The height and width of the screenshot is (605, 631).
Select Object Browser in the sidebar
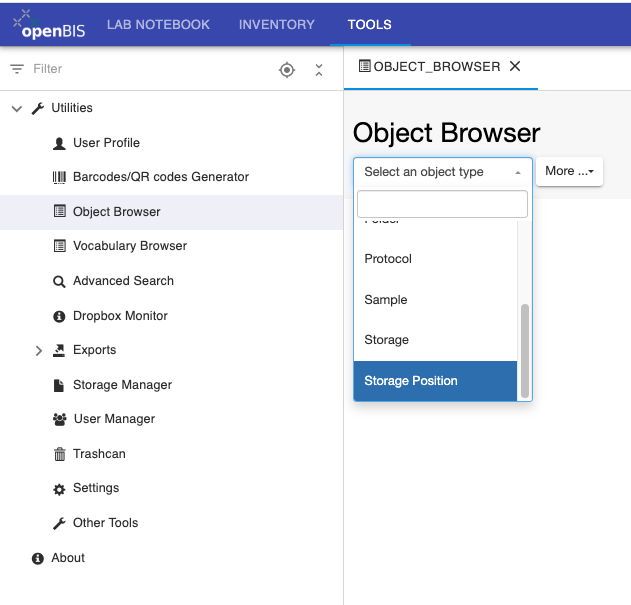(117, 212)
